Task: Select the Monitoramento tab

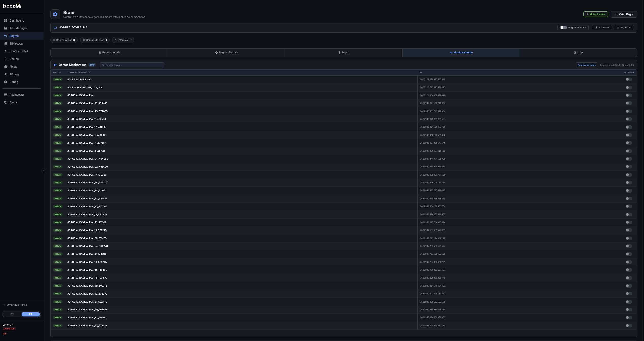Action: 461,53
